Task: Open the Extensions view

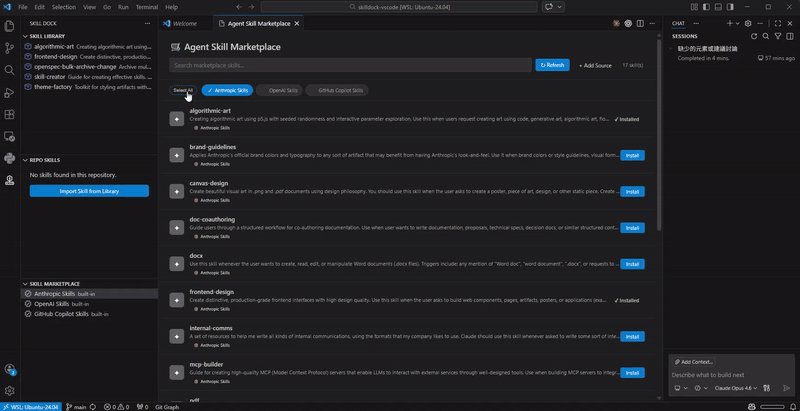Action: pyautogui.click(x=9, y=114)
